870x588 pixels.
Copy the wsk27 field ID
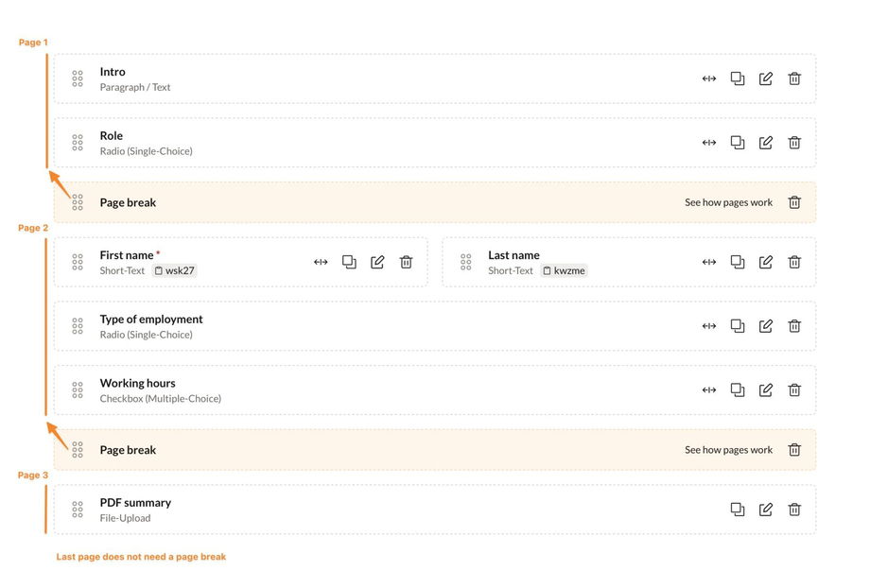click(x=175, y=270)
